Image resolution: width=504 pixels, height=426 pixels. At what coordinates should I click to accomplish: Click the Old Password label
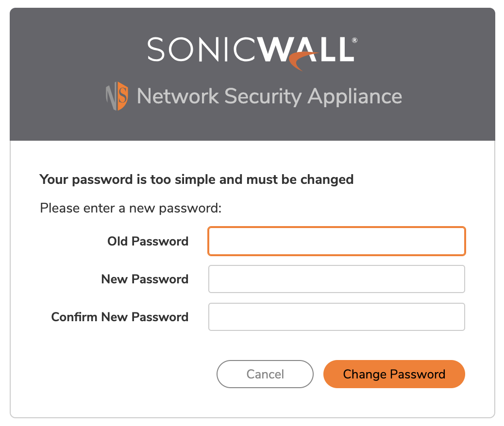click(148, 241)
